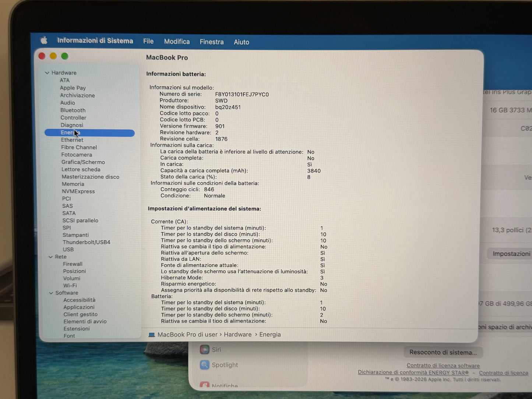Select Client gestito under Software

80,314
